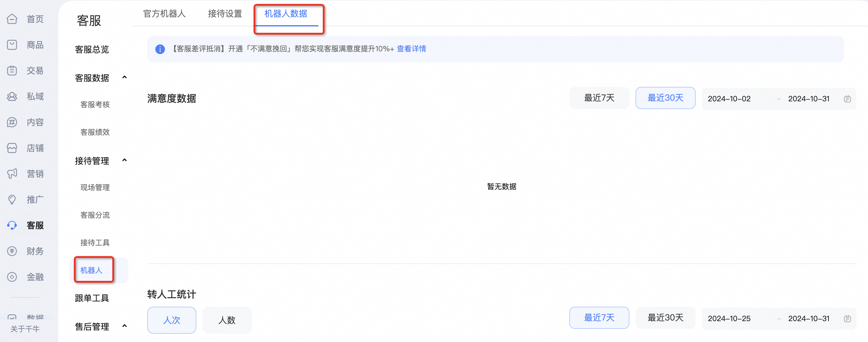Select the 机器人数据 tab
Viewport: 868px width, 342px height.
tap(286, 14)
